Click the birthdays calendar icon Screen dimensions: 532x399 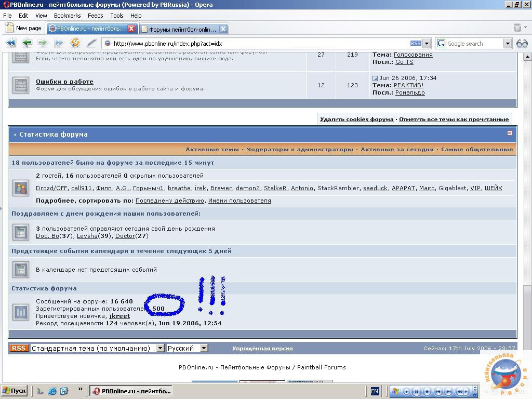click(x=21, y=232)
